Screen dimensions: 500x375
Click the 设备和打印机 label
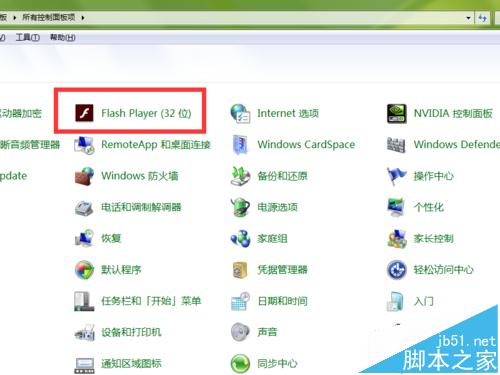[131, 332]
